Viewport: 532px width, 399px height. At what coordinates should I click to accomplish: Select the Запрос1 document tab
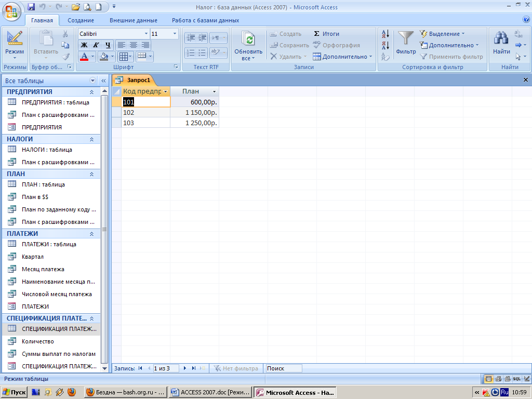click(134, 80)
